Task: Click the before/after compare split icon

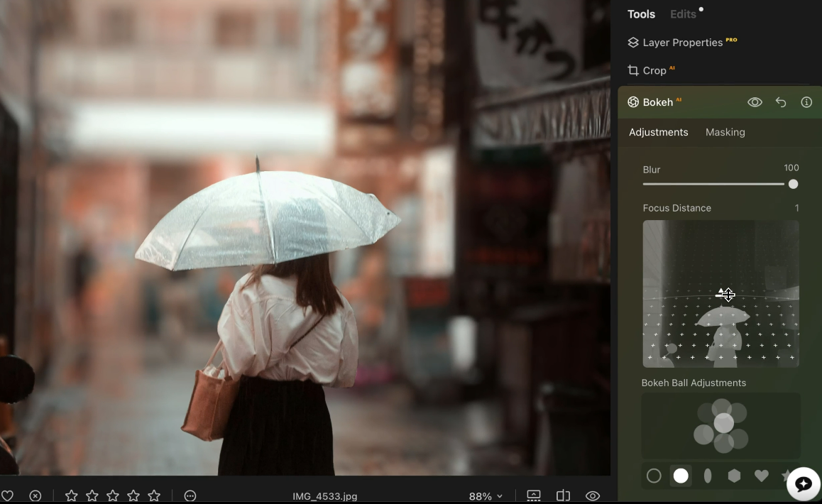Action: coord(563,495)
